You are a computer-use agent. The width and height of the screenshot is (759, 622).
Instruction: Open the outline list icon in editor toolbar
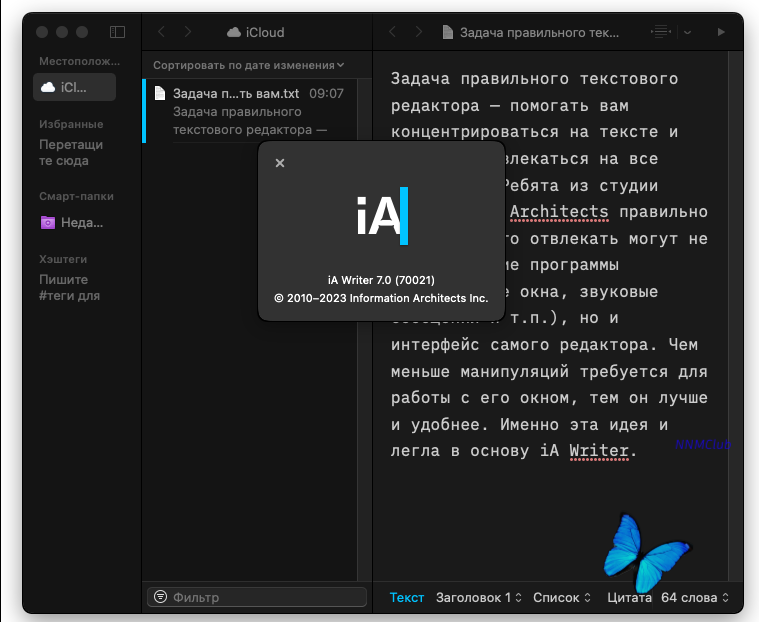tap(661, 32)
